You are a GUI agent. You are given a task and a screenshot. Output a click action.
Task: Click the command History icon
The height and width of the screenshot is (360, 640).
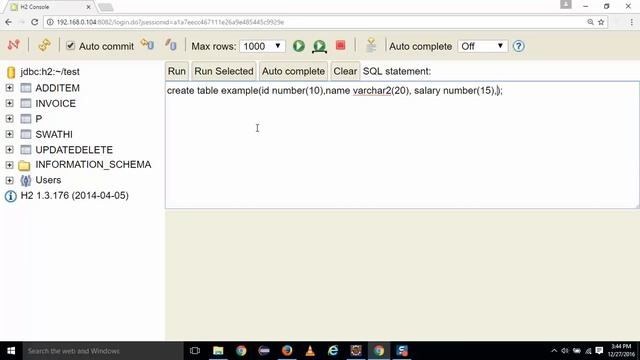[x=371, y=45]
